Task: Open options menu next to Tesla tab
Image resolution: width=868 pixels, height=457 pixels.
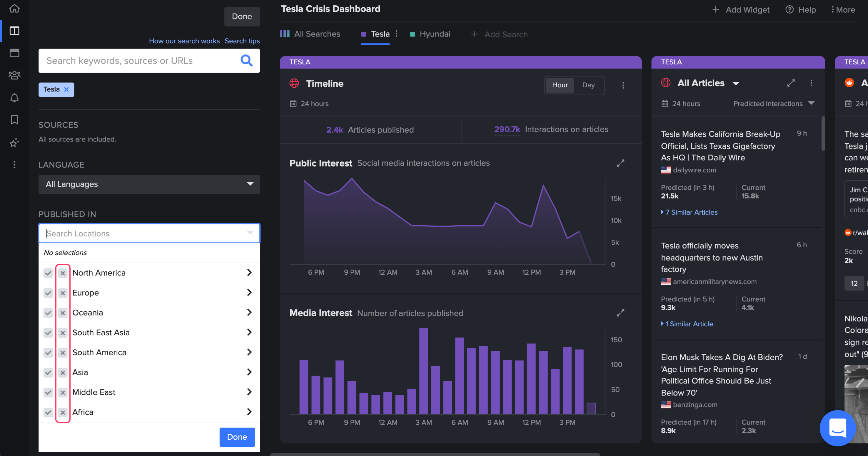Action: tap(397, 34)
